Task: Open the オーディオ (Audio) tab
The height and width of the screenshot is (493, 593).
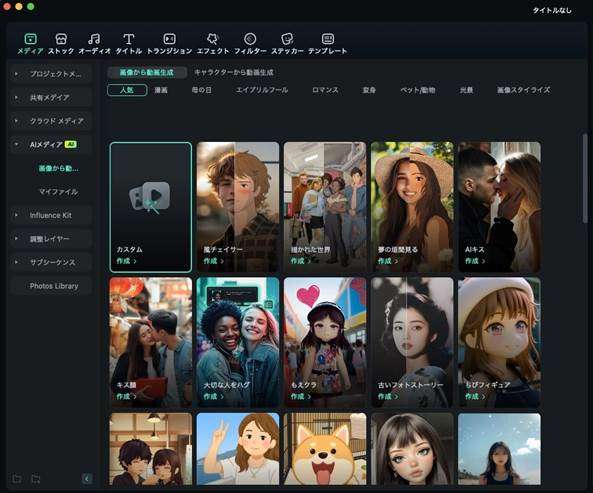Action: 94,44
